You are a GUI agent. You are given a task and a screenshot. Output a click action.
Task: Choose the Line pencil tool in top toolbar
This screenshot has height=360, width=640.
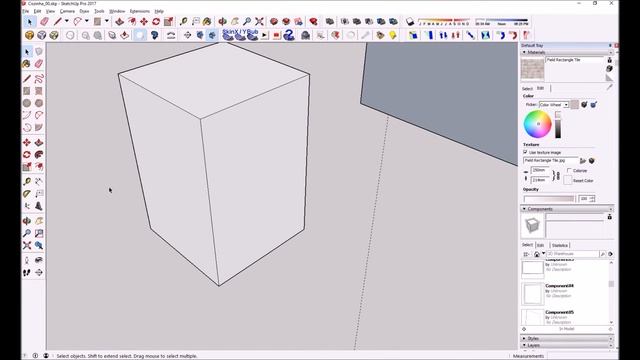58,22
